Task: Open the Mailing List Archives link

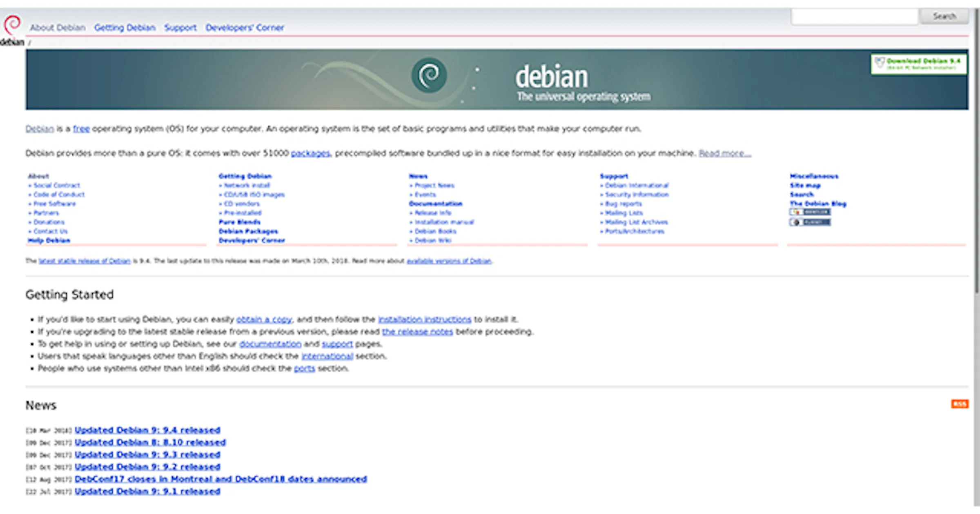Action: [x=636, y=222]
